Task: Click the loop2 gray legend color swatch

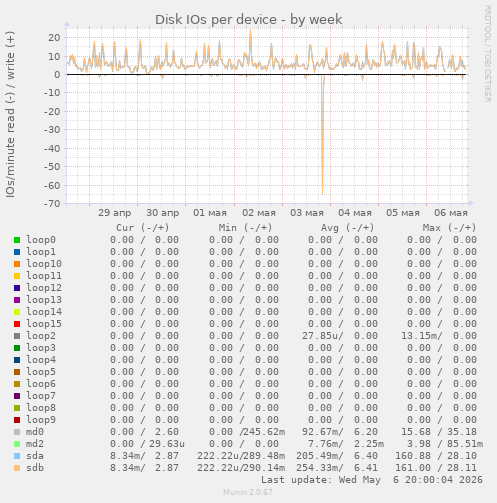Action: pos(17,336)
